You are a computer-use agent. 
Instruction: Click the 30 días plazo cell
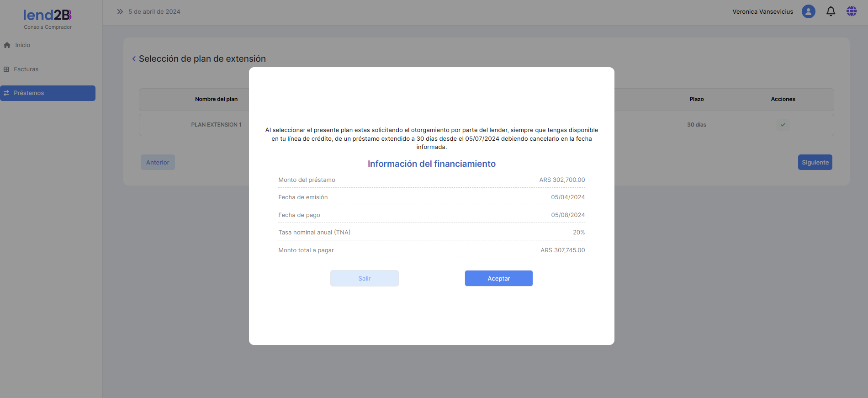696,125
